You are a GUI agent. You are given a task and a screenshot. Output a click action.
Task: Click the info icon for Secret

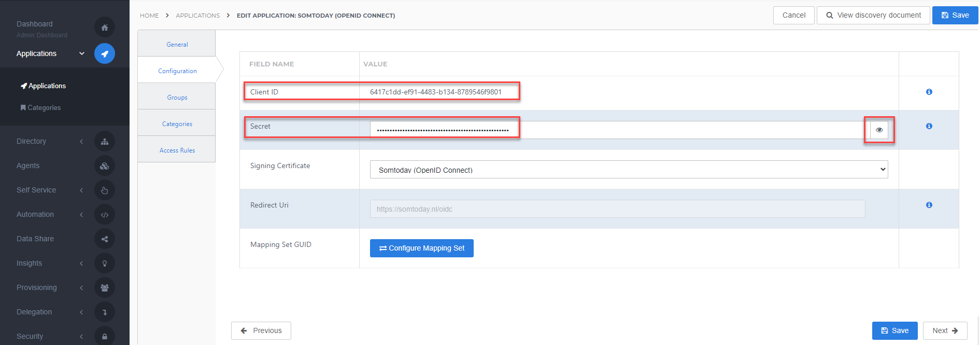click(x=929, y=126)
